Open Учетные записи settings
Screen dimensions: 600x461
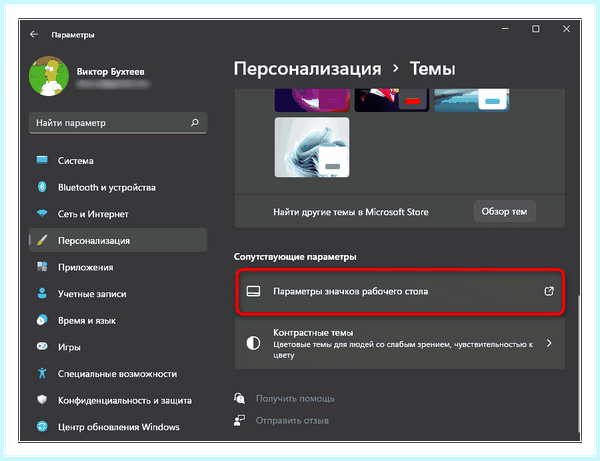coord(118,293)
